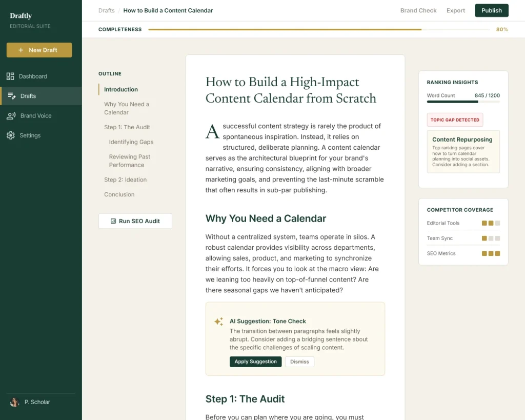525x420 pixels.
Task: Dismiss the AI suggestion
Action: coord(299,362)
